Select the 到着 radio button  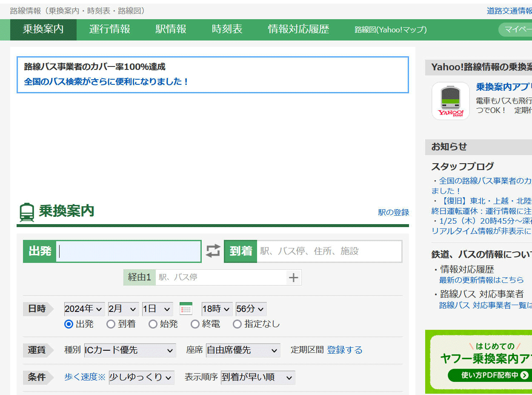pyautogui.click(x=111, y=324)
